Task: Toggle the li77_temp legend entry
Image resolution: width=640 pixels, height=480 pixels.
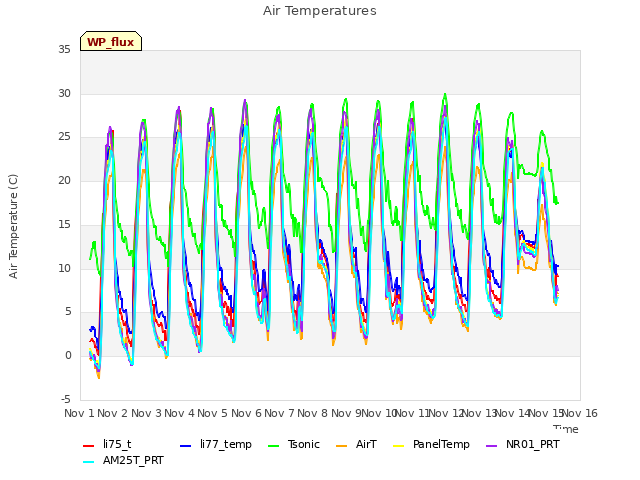Action: click(x=216, y=444)
